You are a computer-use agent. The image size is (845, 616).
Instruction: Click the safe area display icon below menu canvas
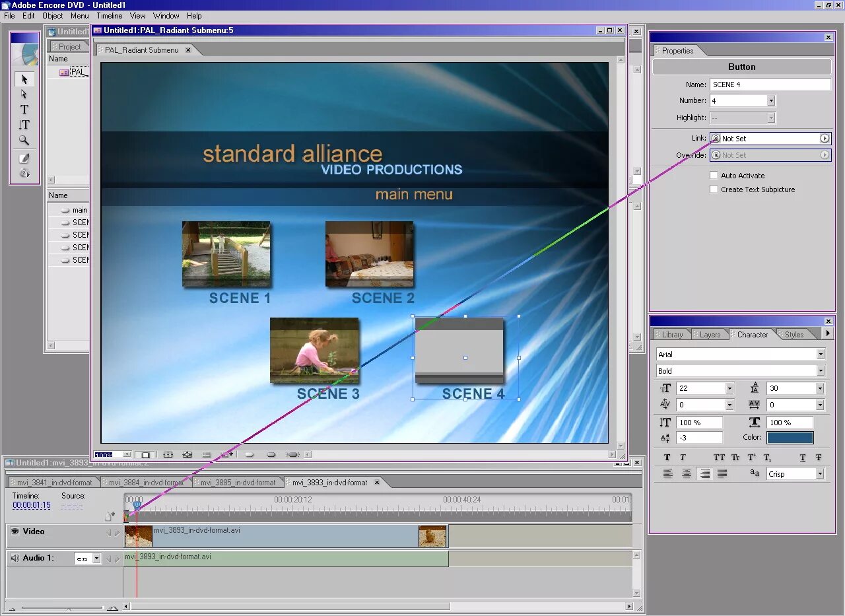click(168, 454)
